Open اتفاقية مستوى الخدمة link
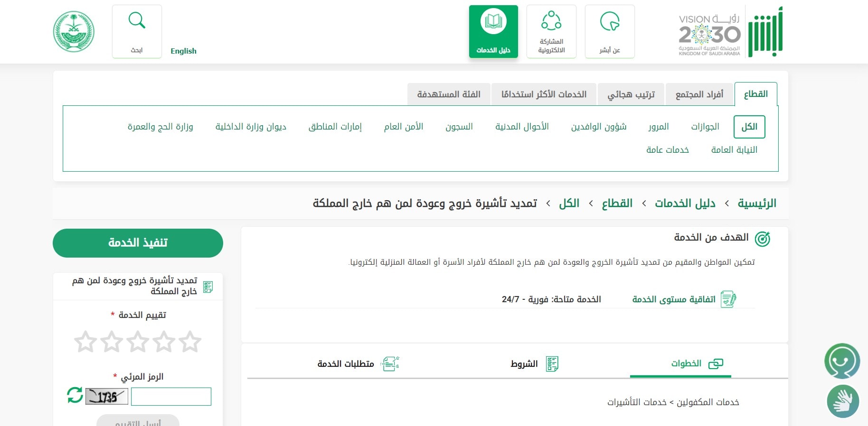This screenshot has width=868, height=426. [673, 299]
